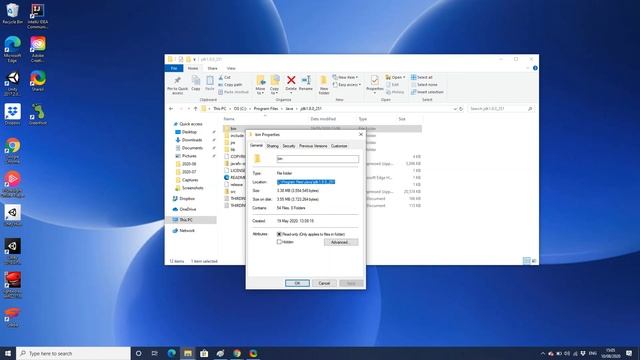Open the Google Chrome desktop shortcut
Screen dimensions: 640x360
13,150
